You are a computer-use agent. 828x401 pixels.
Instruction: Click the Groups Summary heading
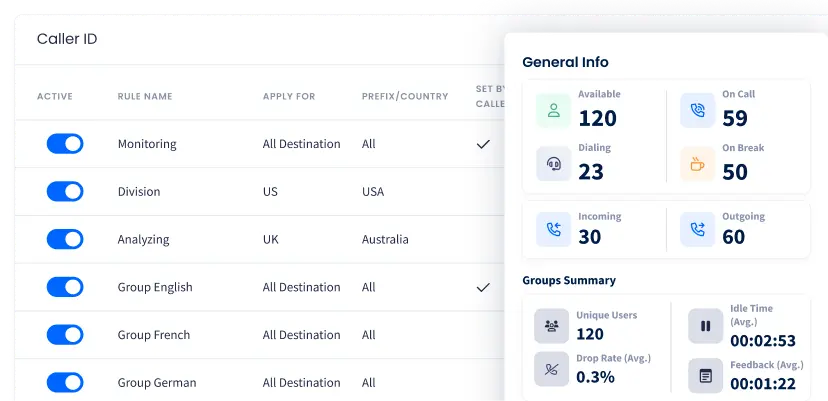click(569, 280)
